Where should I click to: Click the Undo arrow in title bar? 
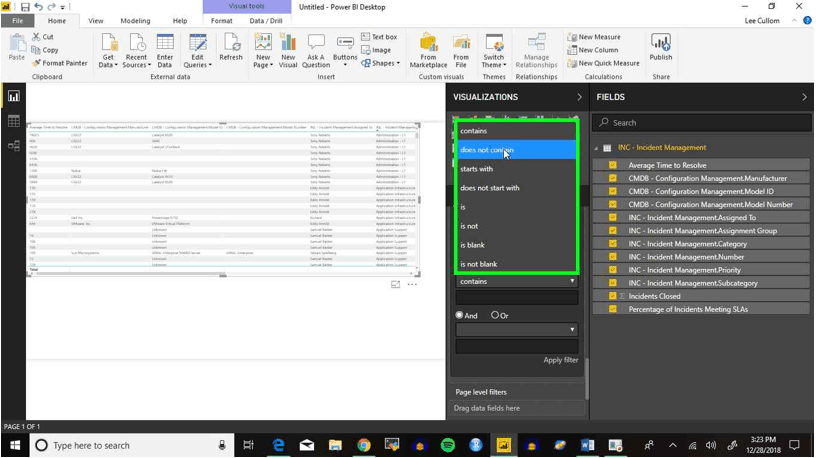pos(39,7)
